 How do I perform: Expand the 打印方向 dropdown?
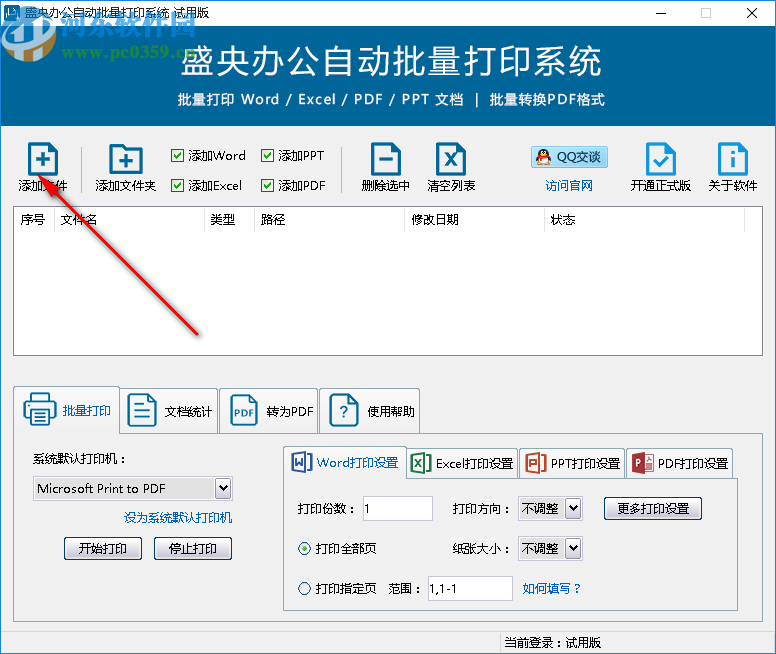click(573, 508)
